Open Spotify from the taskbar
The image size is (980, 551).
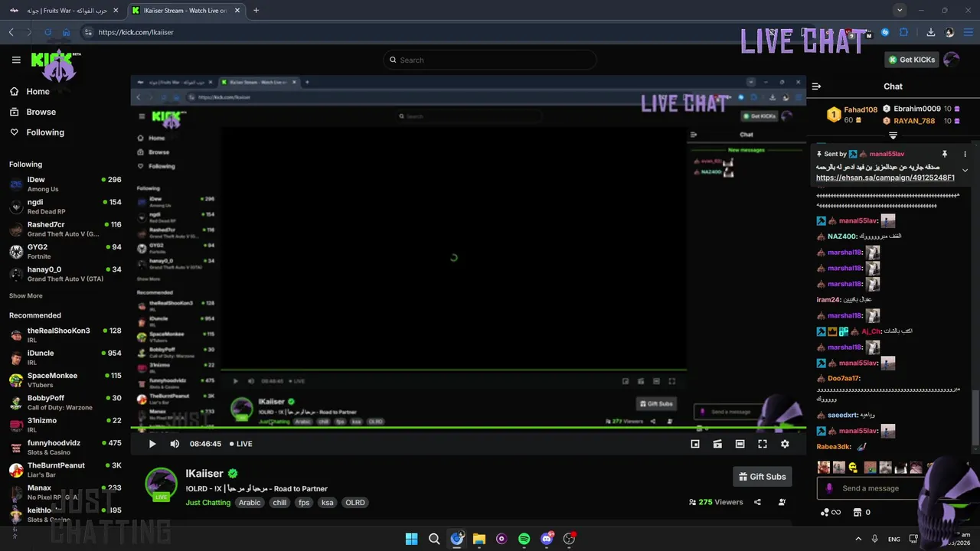click(x=524, y=539)
